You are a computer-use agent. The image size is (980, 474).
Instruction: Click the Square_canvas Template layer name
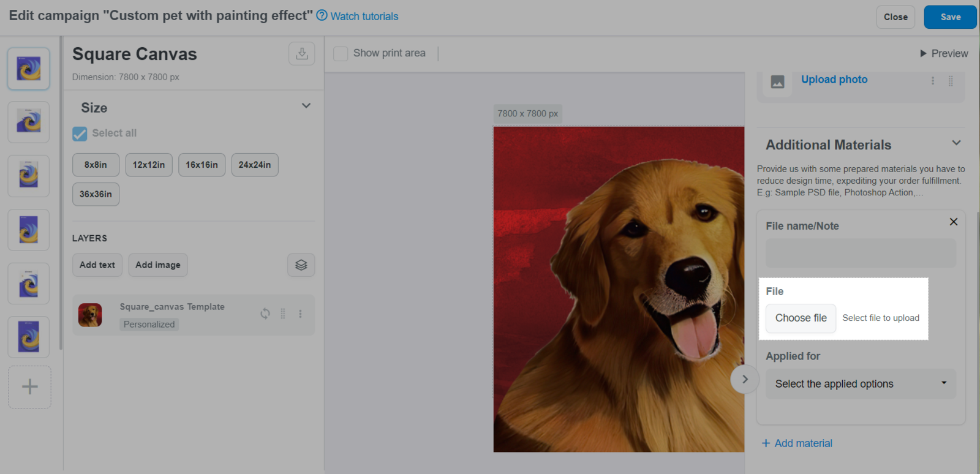pyautogui.click(x=172, y=307)
